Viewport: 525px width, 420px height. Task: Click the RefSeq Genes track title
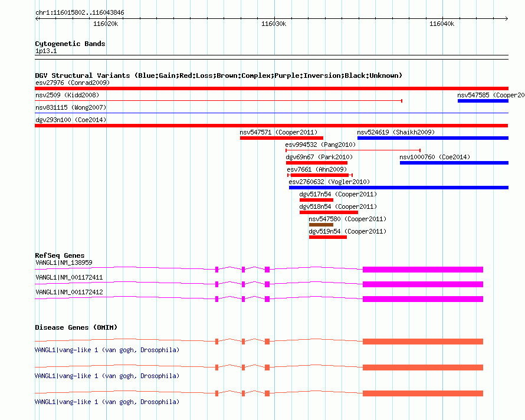(x=60, y=255)
